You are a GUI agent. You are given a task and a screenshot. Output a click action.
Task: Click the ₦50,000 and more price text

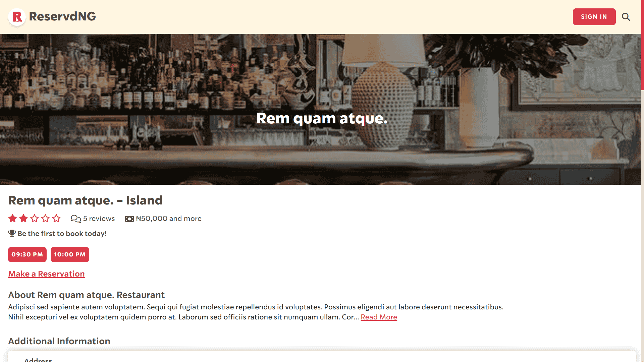coord(169,219)
